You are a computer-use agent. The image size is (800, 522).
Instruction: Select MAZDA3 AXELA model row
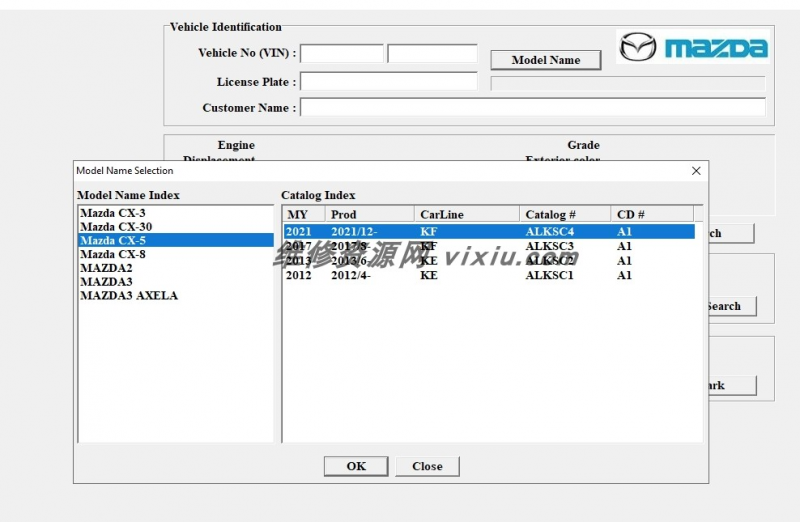click(x=176, y=295)
